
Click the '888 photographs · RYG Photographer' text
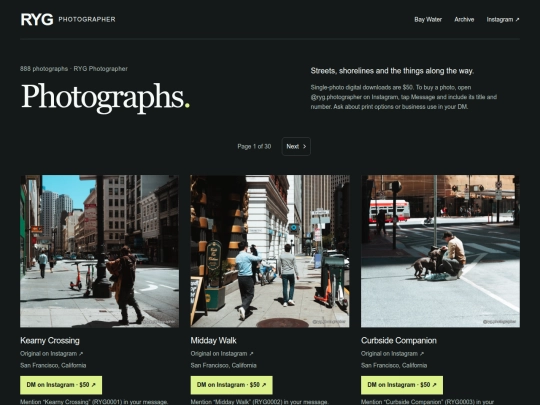pyautogui.click(x=74, y=69)
